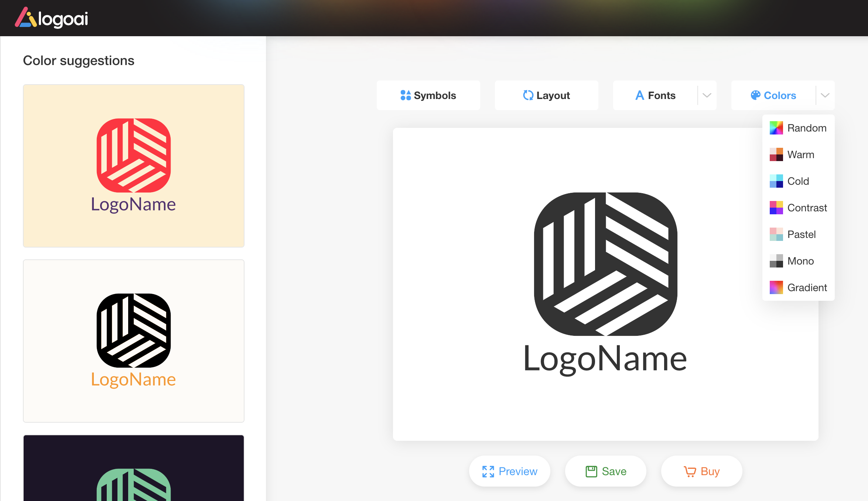Select the red logo color suggestion

pos(133,165)
